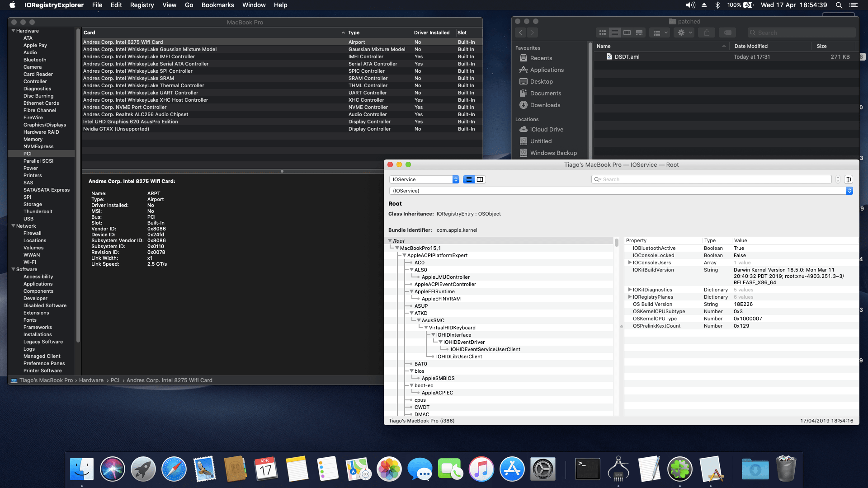Open the IOService plane dropdown

click(424, 179)
